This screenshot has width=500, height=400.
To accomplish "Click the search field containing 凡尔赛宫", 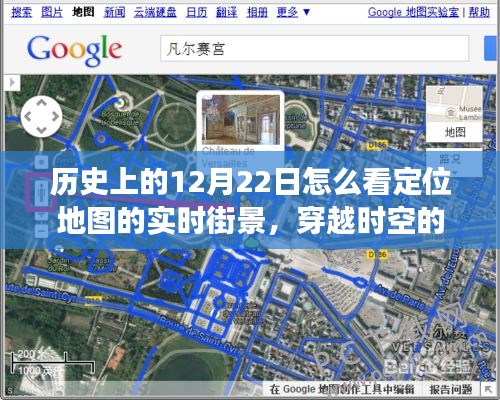I will coord(314,49).
